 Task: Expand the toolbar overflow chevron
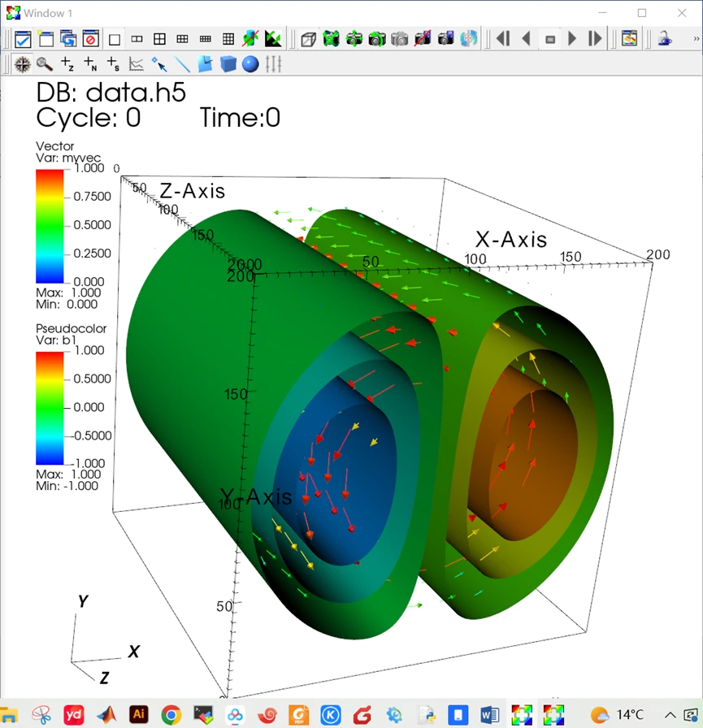[x=696, y=39]
